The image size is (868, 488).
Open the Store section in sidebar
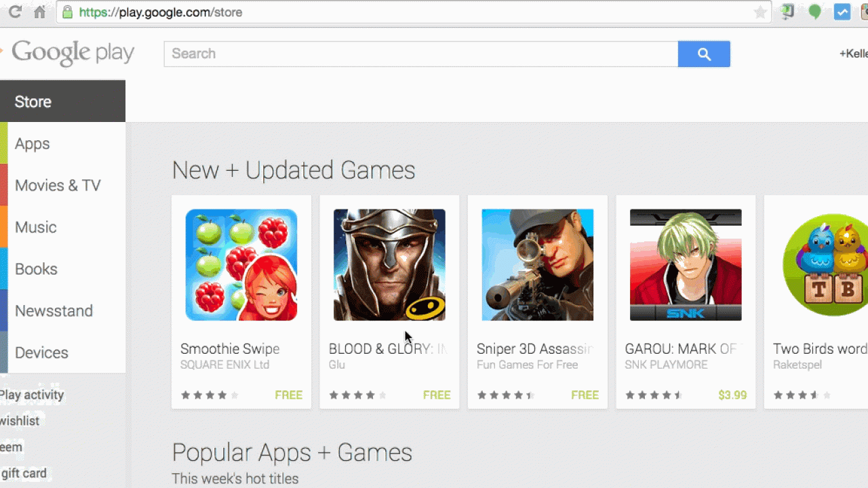tap(62, 102)
